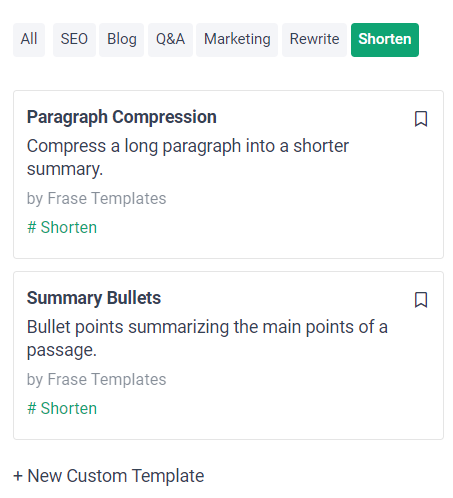Open the Marketing category

coord(237,40)
